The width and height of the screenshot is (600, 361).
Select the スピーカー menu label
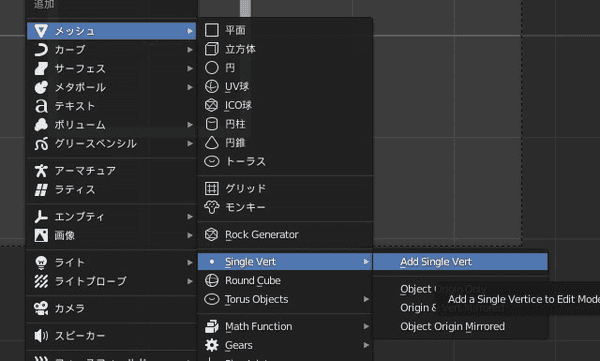point(80,336)
